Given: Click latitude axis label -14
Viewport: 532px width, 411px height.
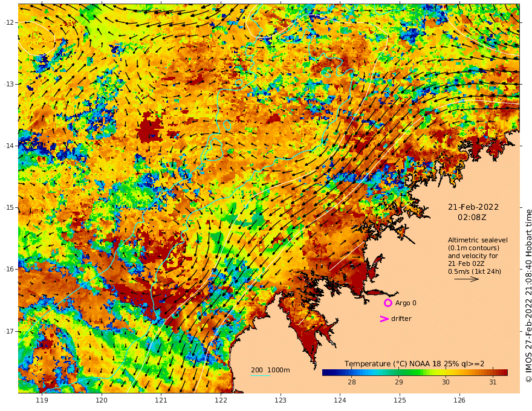Looking at the screenshot, I should 9,146.
